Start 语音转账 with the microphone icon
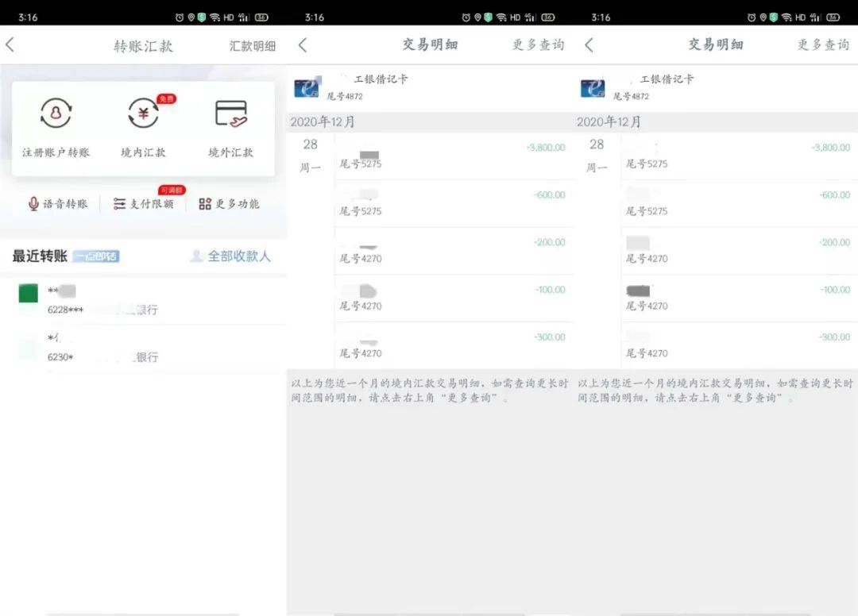The height and width of the screenshot is (616, 858). pos(58,204)
